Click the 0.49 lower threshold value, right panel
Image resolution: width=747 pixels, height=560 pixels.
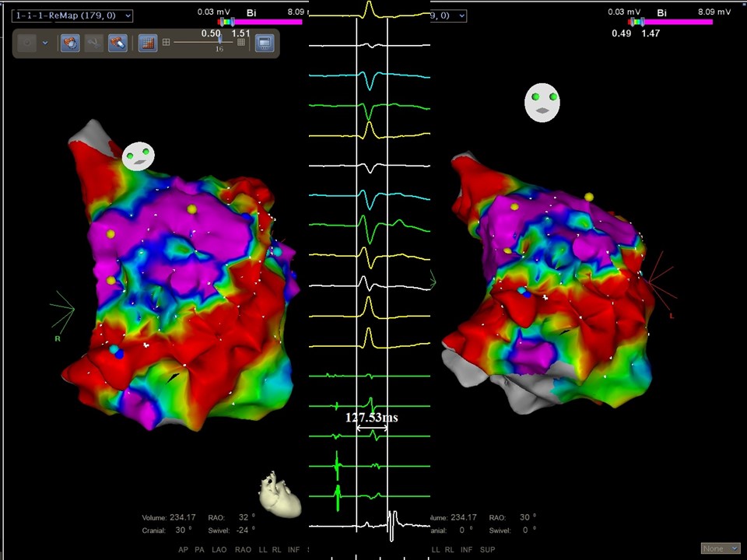coord(622,33)
